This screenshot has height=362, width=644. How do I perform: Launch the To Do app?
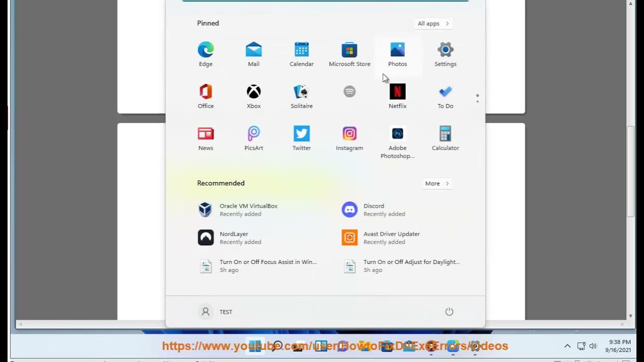445,97
